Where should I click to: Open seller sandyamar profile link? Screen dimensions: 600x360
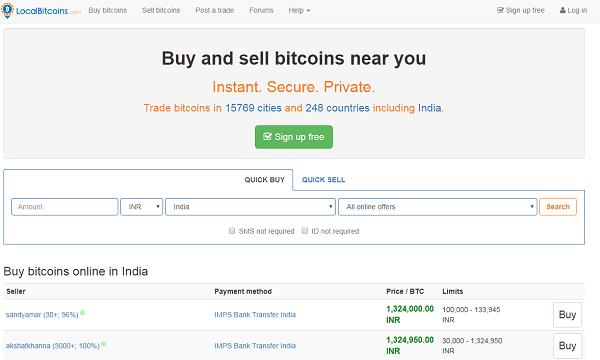click(42, 315)
